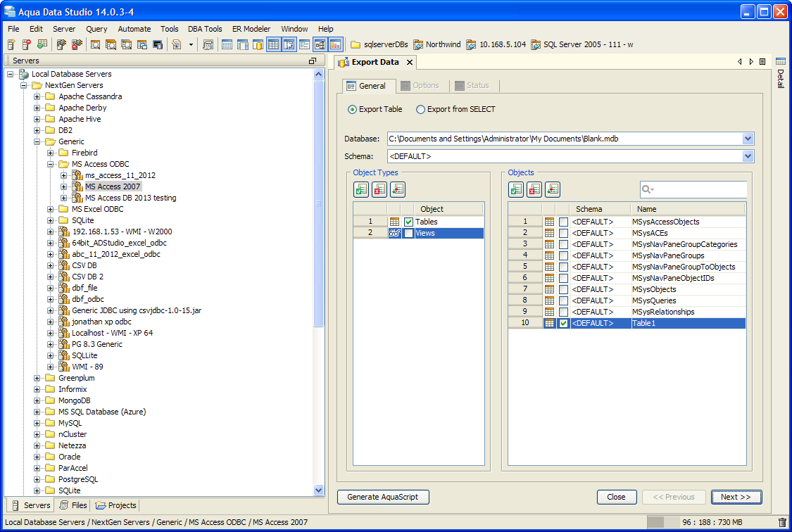The width and height of the screenshot is (792, 532).
Task: Expand the MS Excel ODBC folder
Action: point(50,210)
